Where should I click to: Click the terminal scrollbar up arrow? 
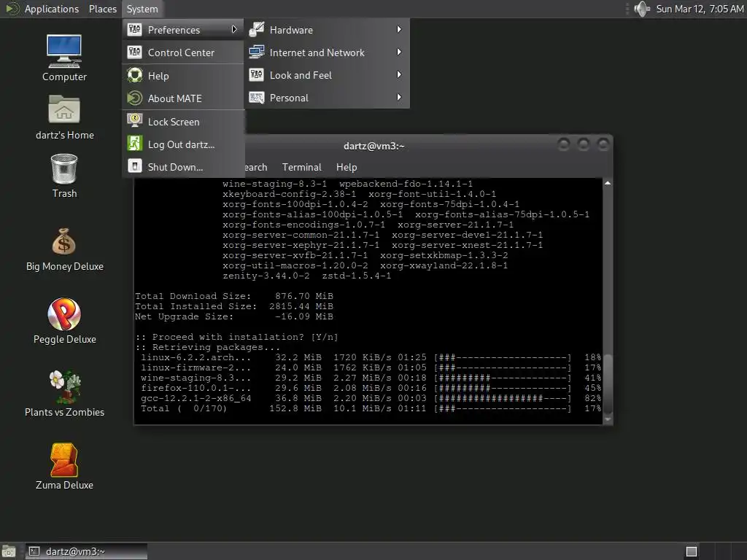coord(608,183)
